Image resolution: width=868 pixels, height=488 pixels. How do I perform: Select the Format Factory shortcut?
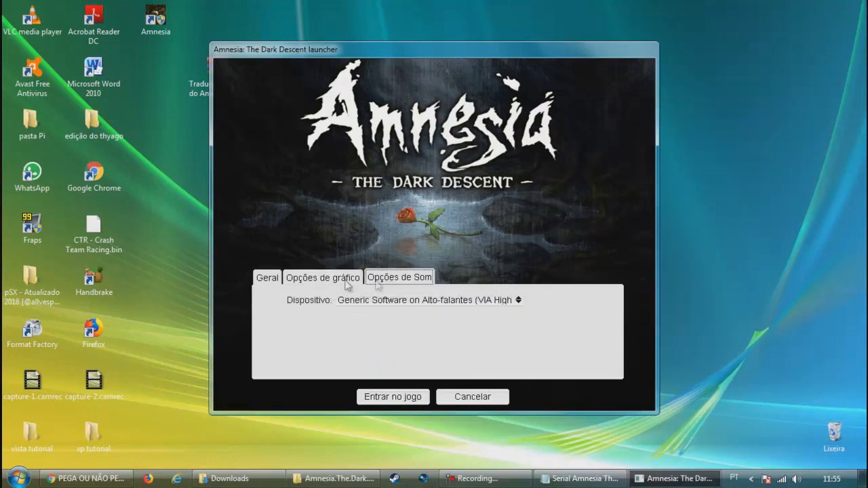(32, 333)
